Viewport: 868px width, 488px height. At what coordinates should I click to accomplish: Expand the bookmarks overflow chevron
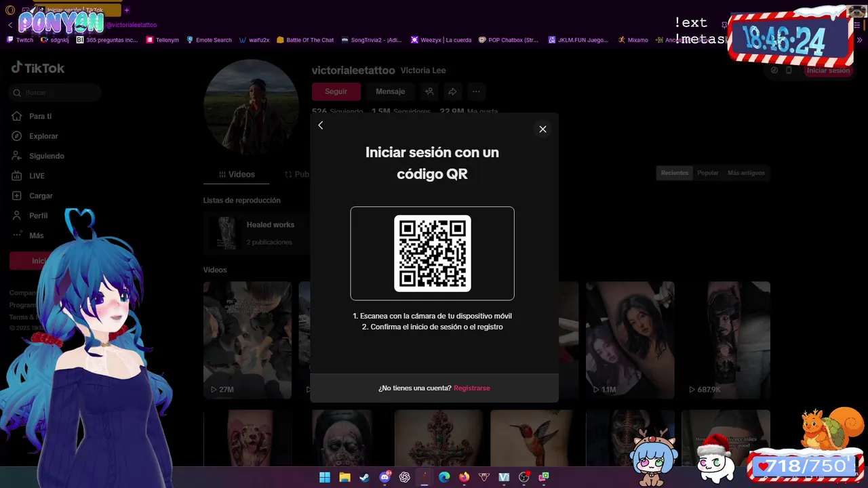tap(860, 40)
